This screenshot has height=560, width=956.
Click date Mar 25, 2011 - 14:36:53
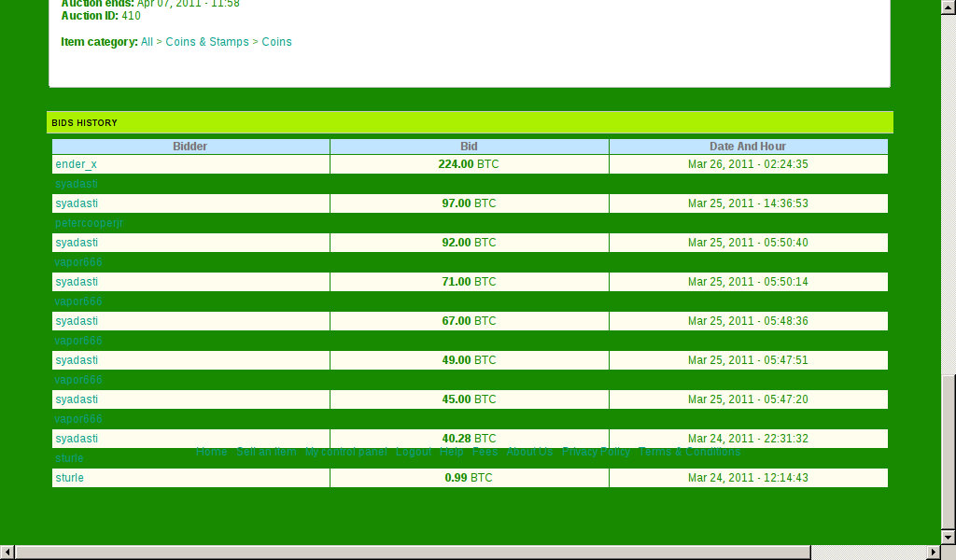click(x=748, y=203)
